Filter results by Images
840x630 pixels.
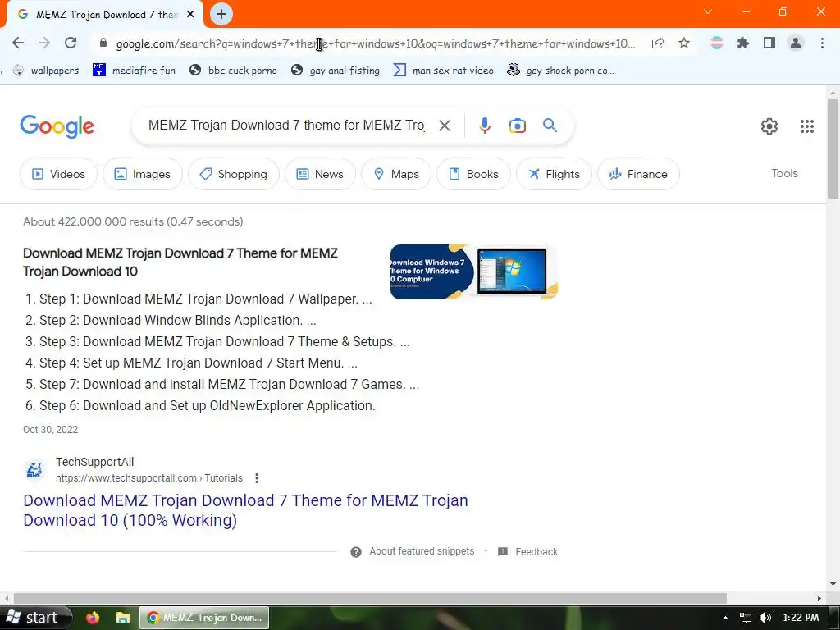click(x=143, y=174)
